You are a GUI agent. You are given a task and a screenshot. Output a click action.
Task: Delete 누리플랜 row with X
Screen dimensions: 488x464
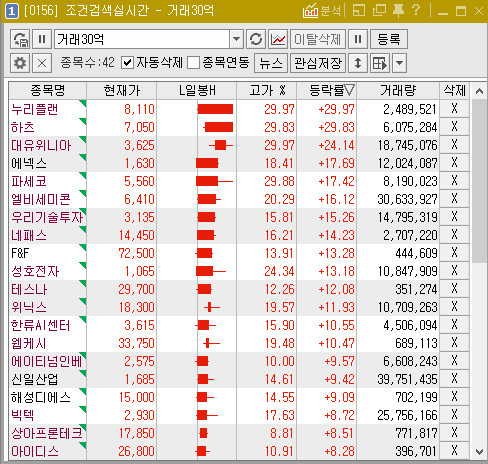point(454,109)
